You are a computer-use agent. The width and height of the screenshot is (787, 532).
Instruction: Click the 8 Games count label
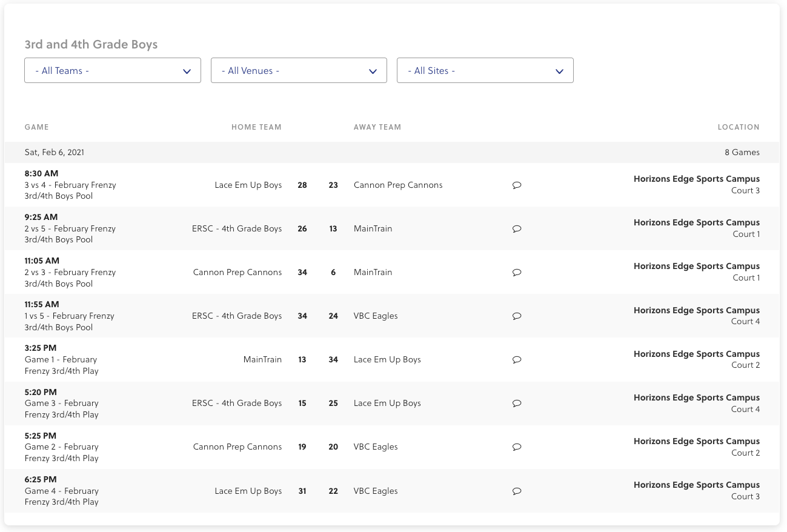click(742, 153)
